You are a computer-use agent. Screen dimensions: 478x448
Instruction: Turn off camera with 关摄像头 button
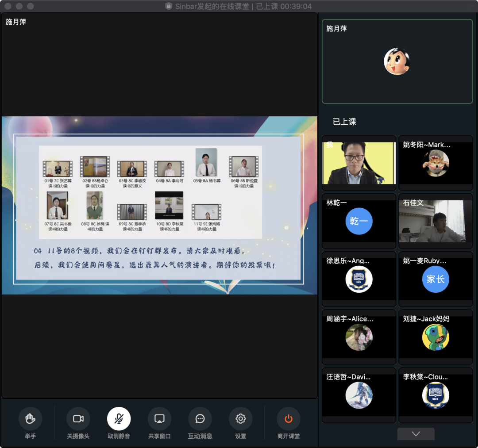pos(78,418)
